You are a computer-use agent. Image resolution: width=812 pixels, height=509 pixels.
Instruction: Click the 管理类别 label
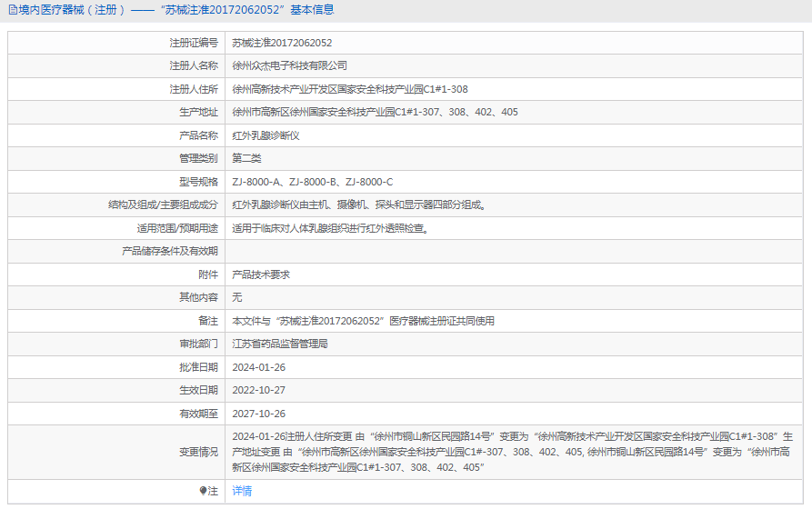pos(199,158)
